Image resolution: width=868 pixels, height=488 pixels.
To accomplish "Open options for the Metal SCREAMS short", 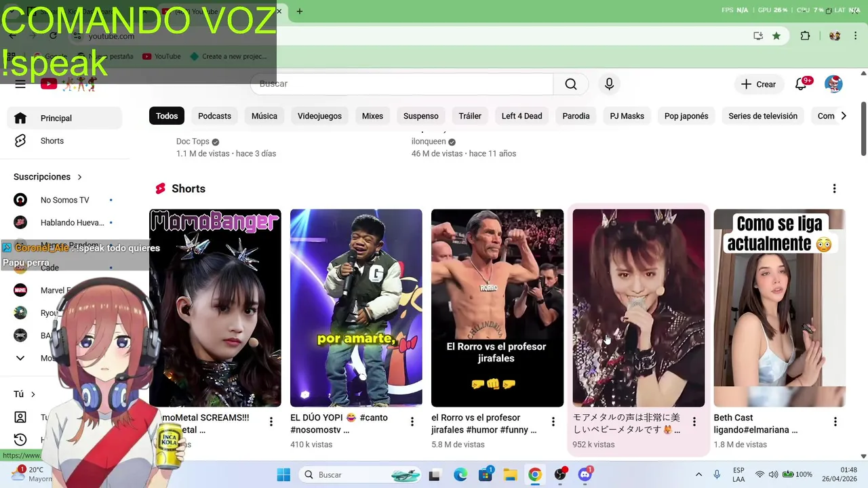I will coord(271,422).
